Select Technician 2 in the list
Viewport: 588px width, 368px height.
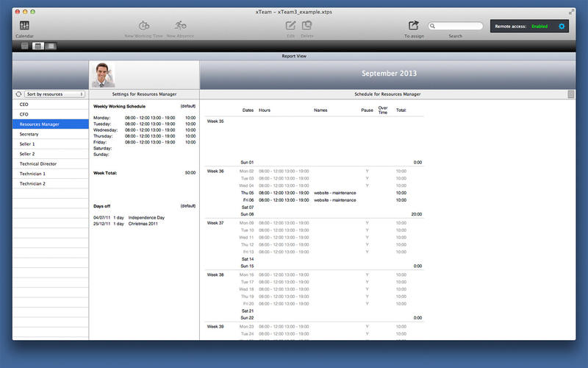tap(51, 183)
